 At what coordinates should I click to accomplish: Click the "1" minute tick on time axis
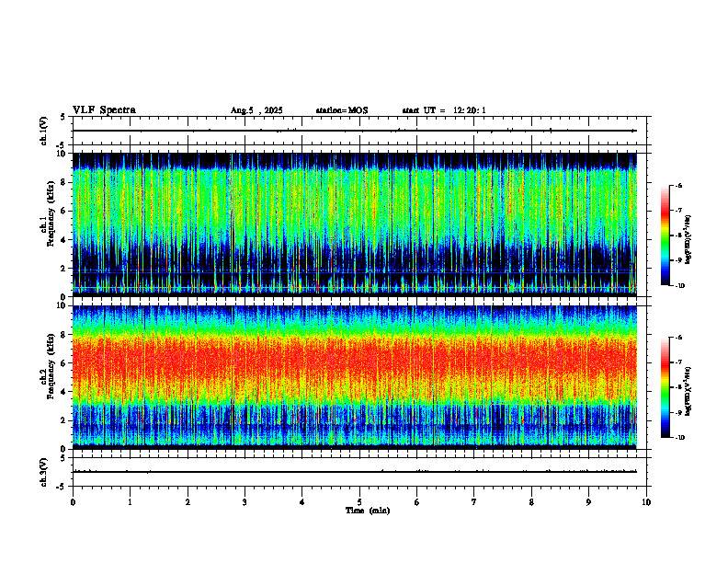130,502
